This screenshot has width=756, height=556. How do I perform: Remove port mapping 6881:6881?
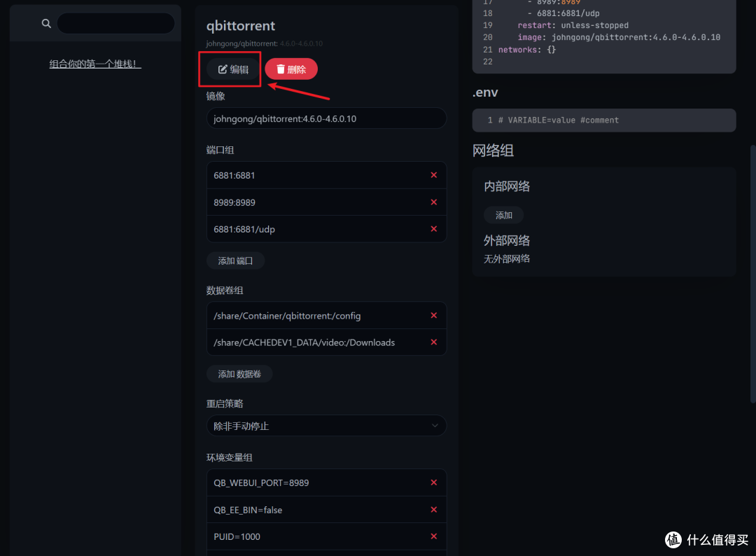[434, 175]
